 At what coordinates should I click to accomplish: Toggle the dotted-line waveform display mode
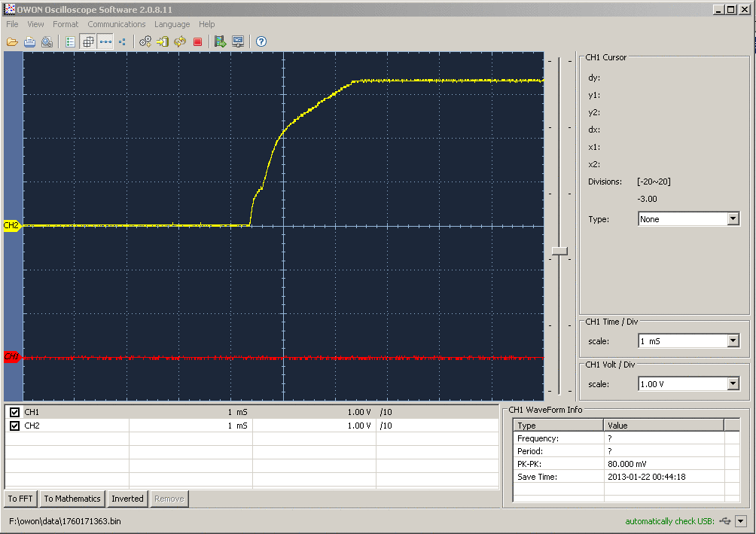(x=105, y=42)
